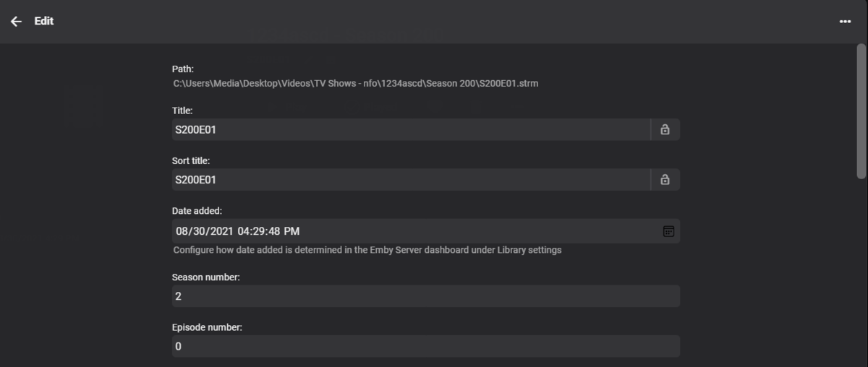Click the Edit page heading
The image size is (868, 367).
(44, 22)
